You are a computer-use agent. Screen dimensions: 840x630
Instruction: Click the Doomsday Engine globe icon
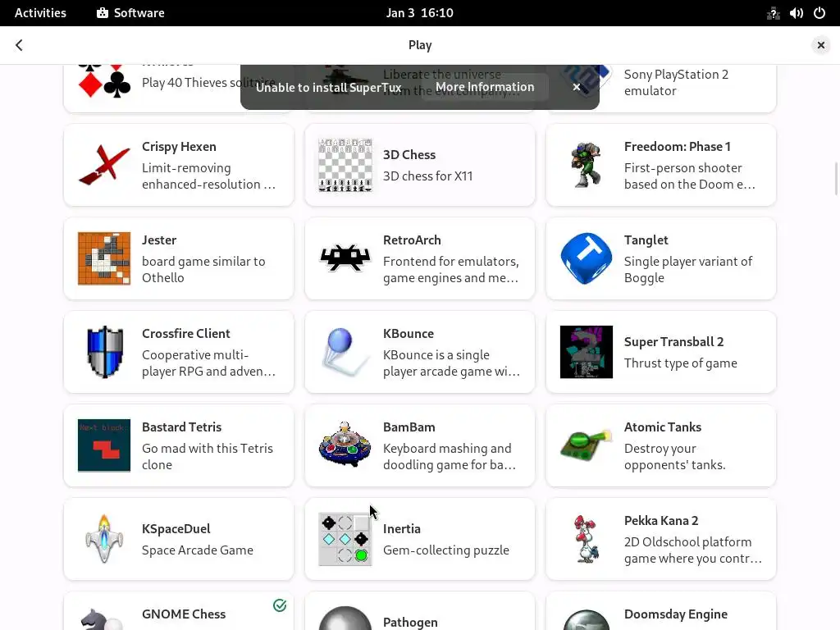(586, 620)
